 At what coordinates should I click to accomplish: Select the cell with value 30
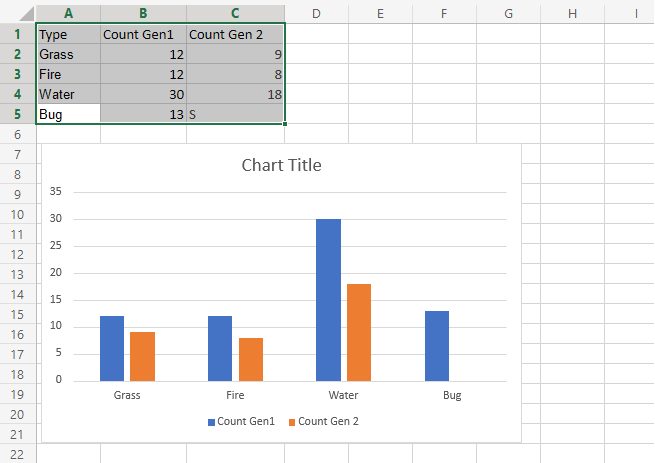pos(143,94)
